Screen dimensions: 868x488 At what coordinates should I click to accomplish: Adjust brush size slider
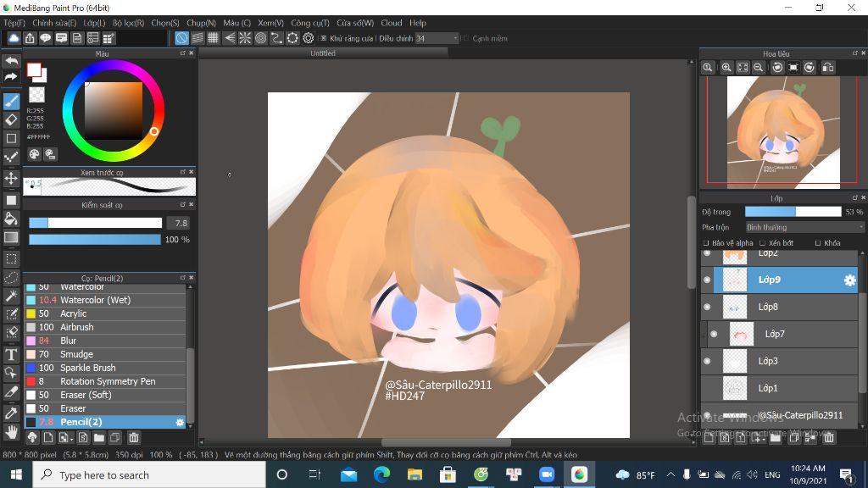tap(95, 223)
